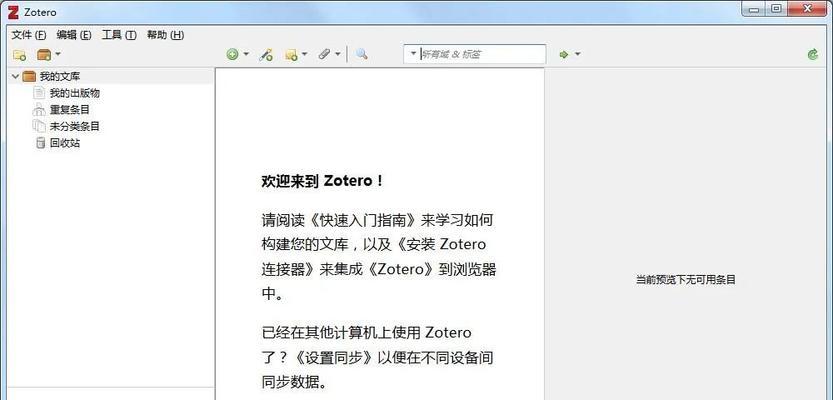The image size is (833, 400).
Task: Open the 《设置同步》 link
Action: [x=334, y=358]
